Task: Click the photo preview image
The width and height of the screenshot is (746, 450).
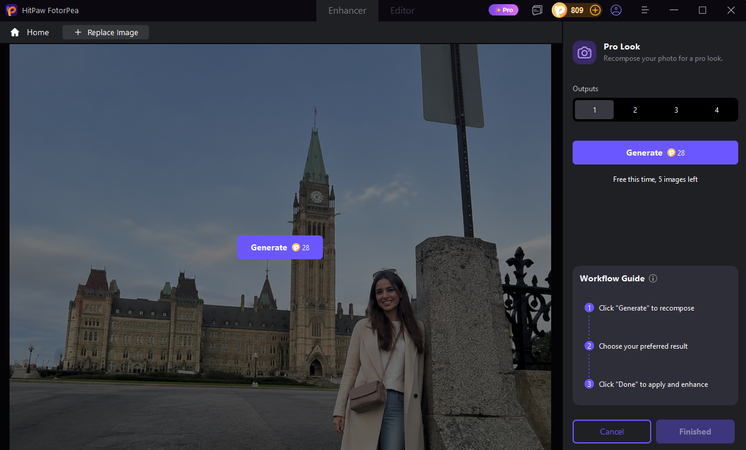Action: 280,247
